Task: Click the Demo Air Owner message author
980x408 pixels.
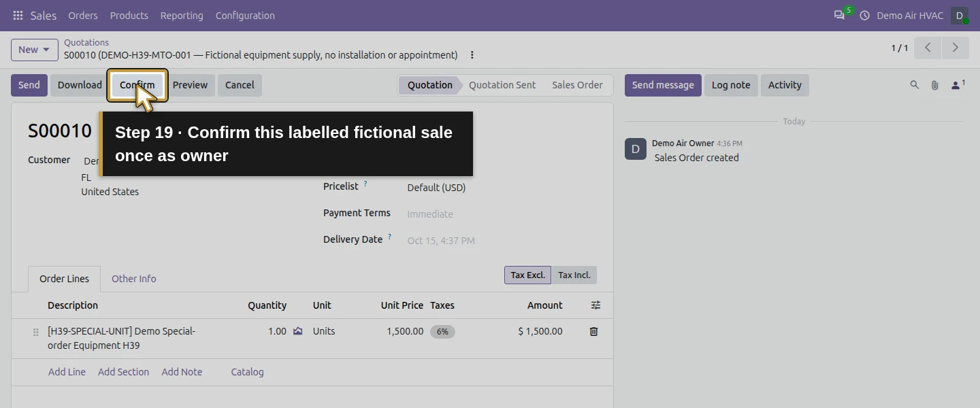Action: point(683,143)
